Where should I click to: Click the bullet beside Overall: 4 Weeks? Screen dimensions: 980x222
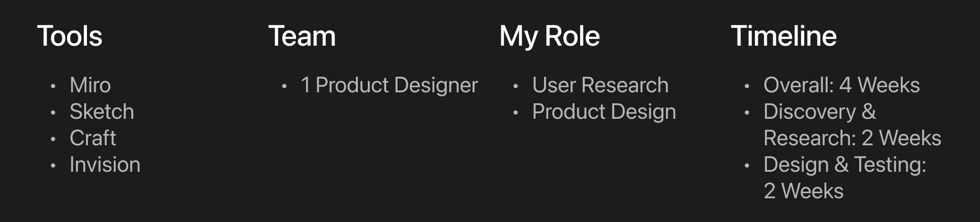click(x=747, y=86)
